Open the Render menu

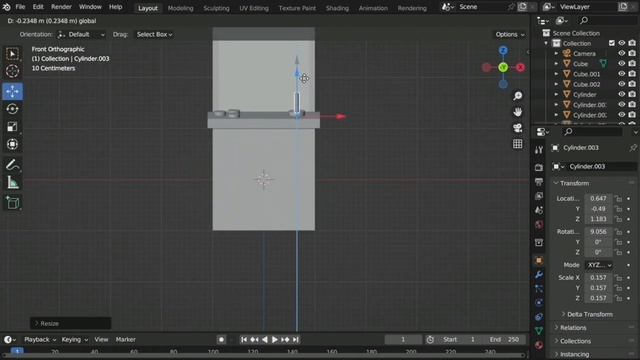pyautogui.click(x=61, y=7)
